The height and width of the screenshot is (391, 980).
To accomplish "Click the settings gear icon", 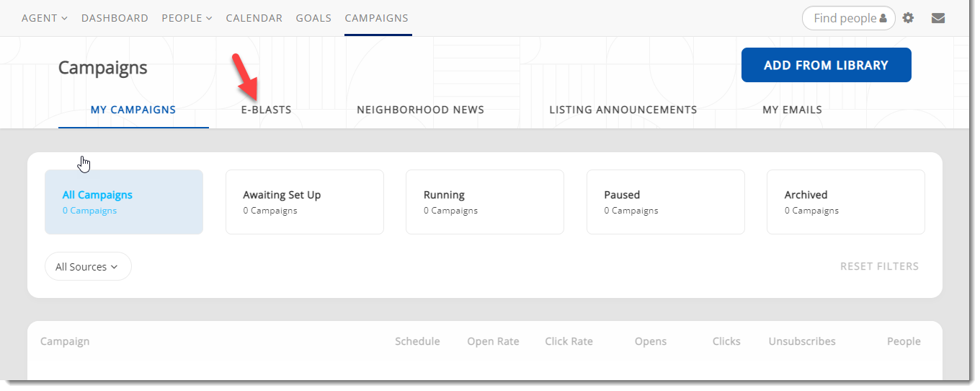I will (908, 18).
